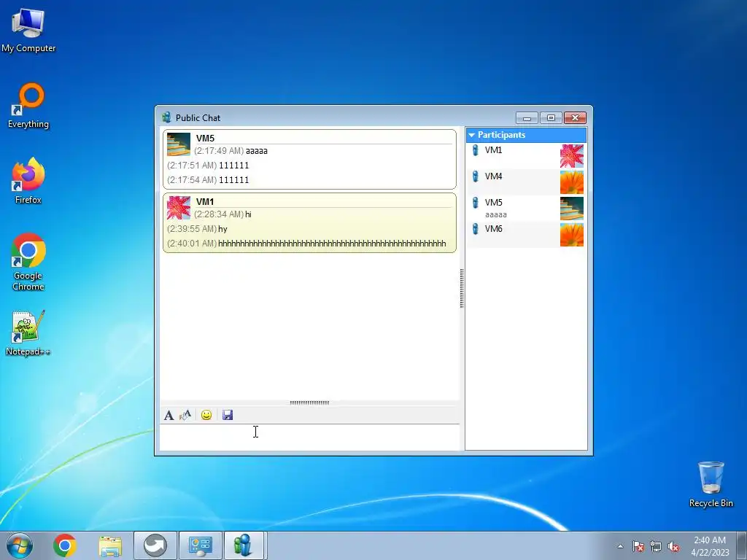Click VM1 avatar in chat message
The height and width of the screenshot is (560, 747).
(x=179, y=208)
